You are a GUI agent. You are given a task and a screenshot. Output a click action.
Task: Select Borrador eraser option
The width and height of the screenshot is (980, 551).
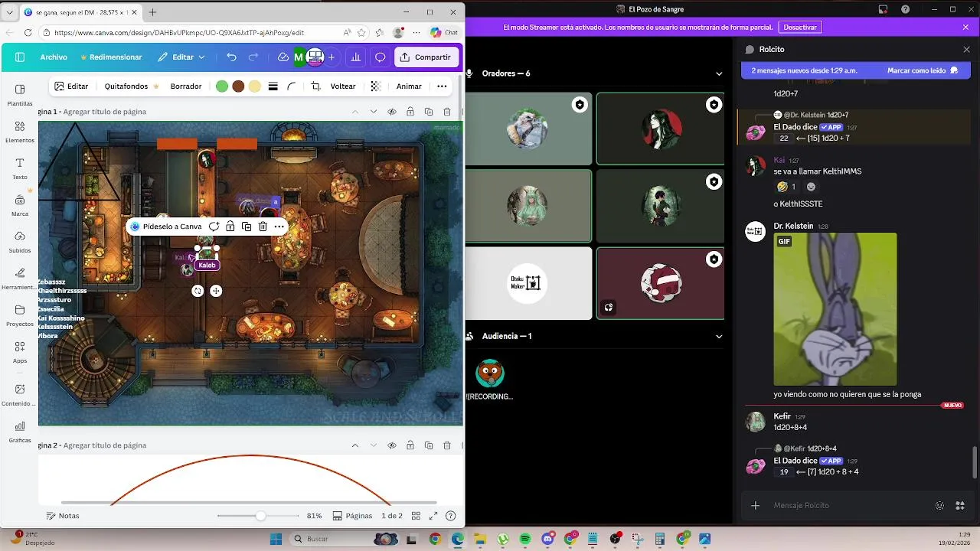tap(186, 86)
